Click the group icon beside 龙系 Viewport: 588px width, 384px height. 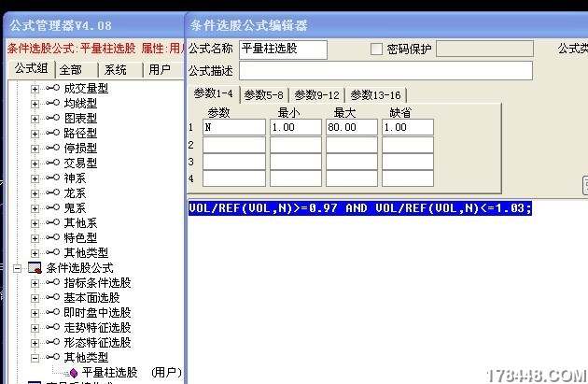[x=52, y=192]
